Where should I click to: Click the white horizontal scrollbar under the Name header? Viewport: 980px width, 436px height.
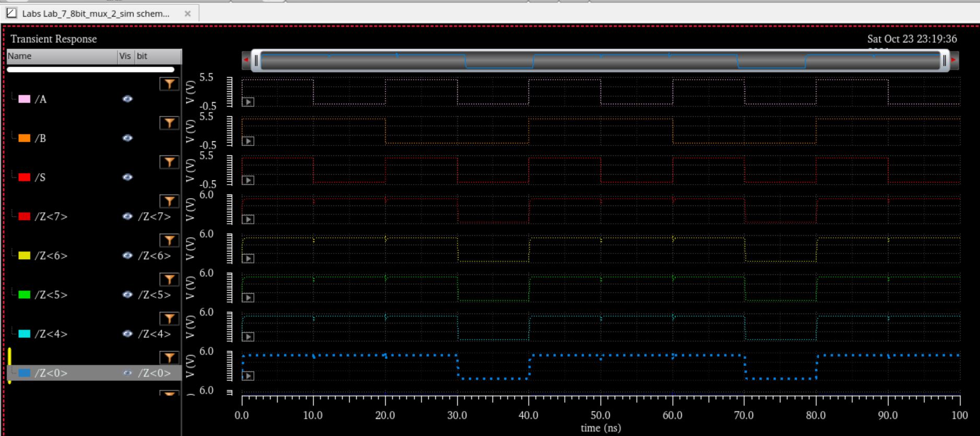point(91,69)
